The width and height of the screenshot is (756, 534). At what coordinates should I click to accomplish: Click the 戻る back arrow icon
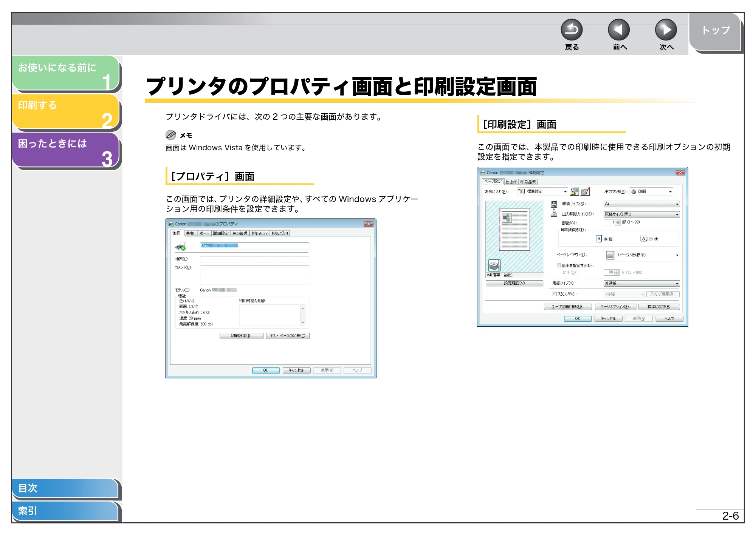(x=572, y=30)
